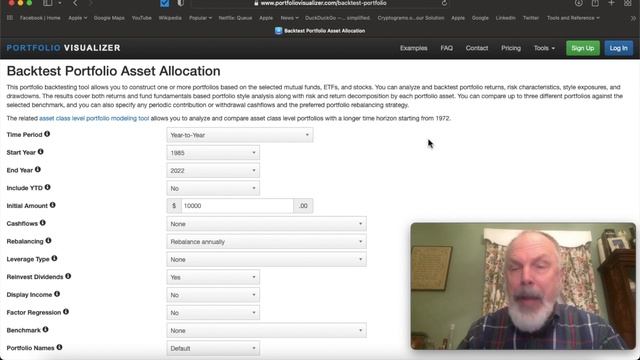This screenshot has width=640, height=360.
Task: Open the bookmarks bar reading list icon
Action: (10, 18)
